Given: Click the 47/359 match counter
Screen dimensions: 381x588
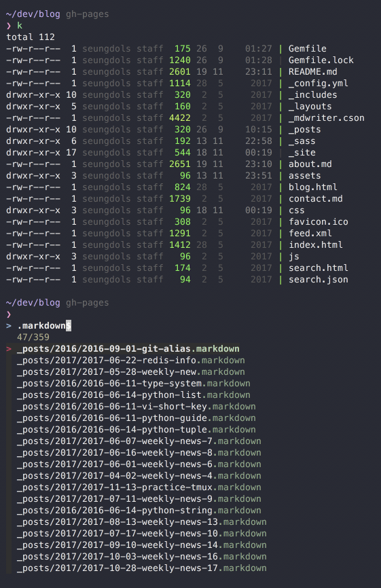Looking at the screenshot, I should point(33,337).
